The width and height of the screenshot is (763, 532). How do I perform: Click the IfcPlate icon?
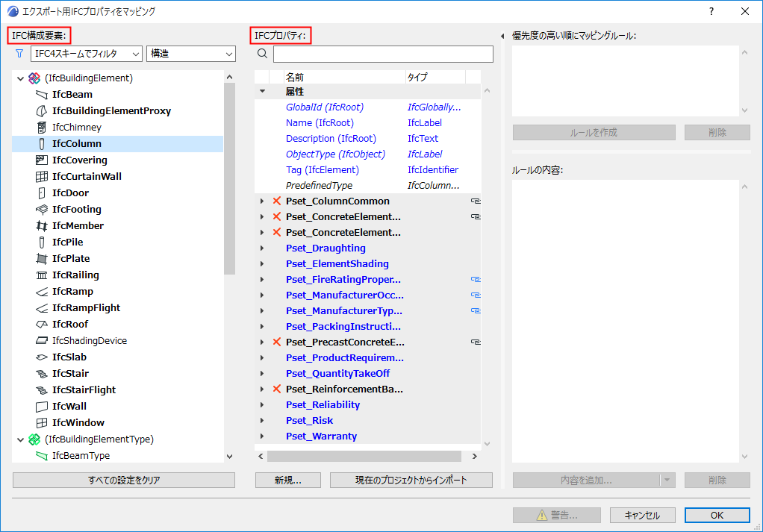click(x=42, y=259)
